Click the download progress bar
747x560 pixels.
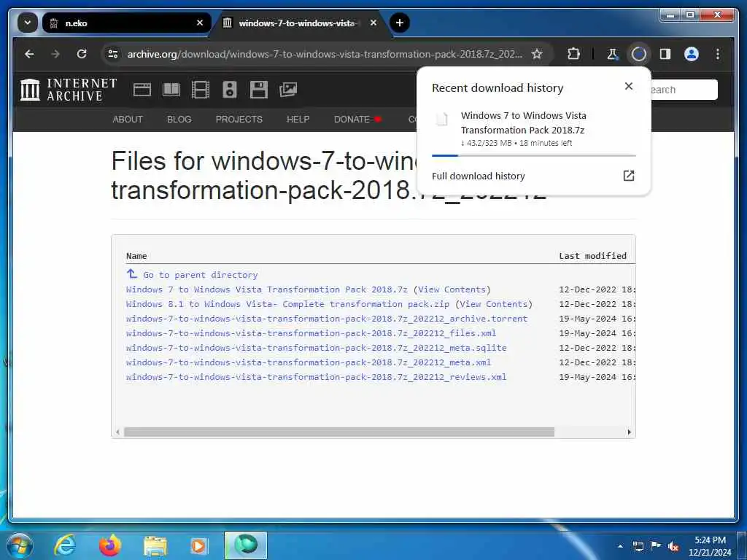tap(533, 155)
